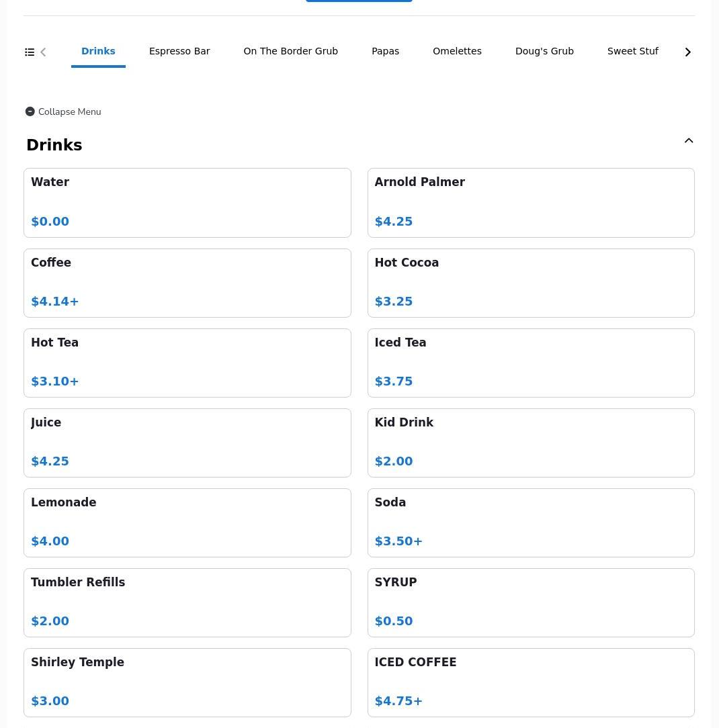
Task: Select the ICED COFFEE card
Action: pos(531,682)
